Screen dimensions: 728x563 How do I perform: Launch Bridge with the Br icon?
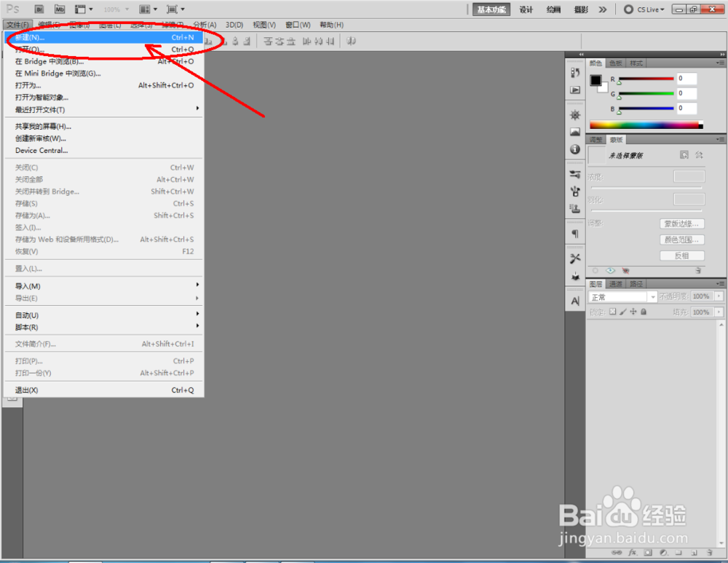pos(39,9)
